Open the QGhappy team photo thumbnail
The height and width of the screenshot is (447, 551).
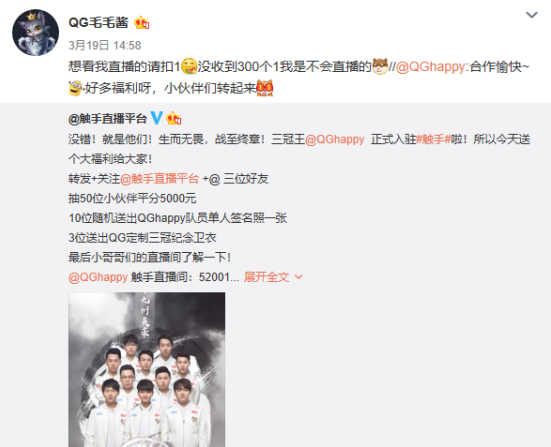pyautogui.click(x=147, y=369)
